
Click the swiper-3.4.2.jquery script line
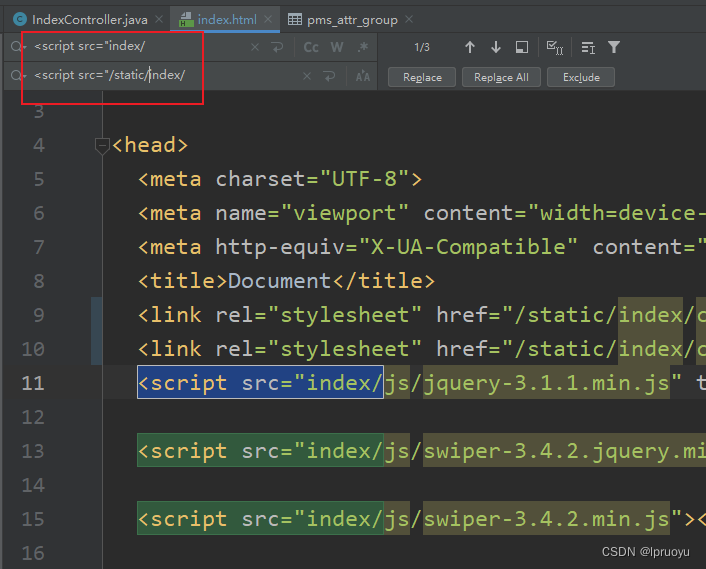[421, 451]
